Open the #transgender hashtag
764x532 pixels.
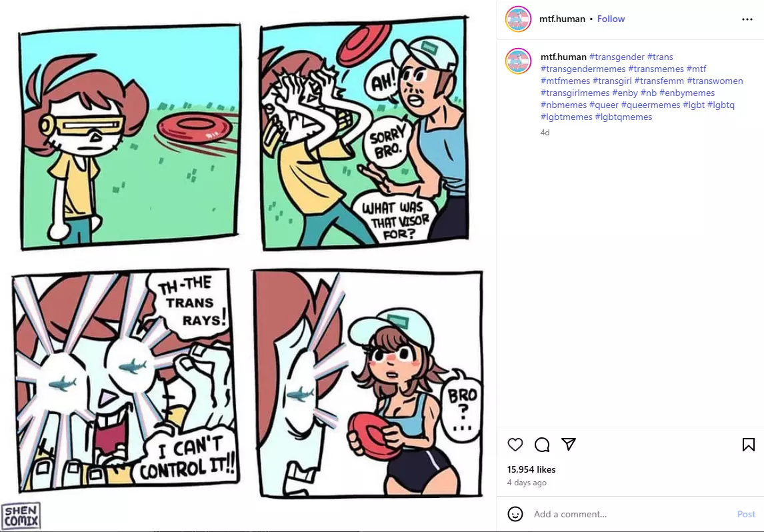(x=617, y=57)
